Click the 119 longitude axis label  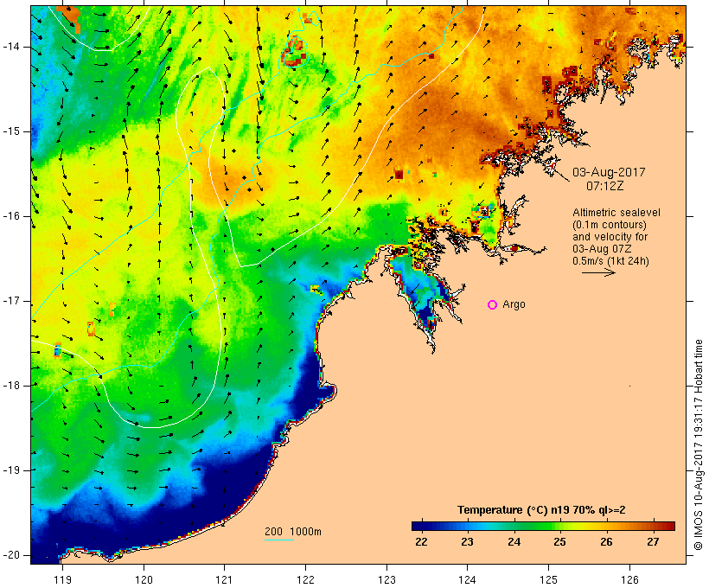pyautogui.click(x=62, y=579)
